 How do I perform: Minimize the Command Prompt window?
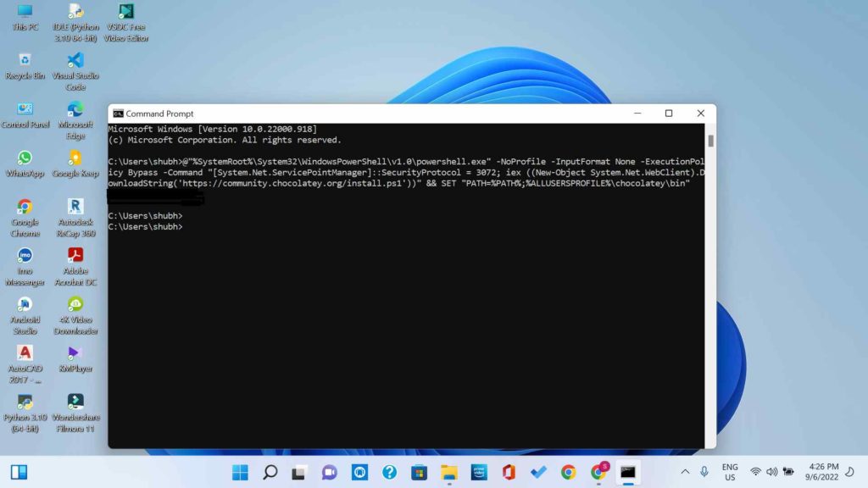(637, 113)
